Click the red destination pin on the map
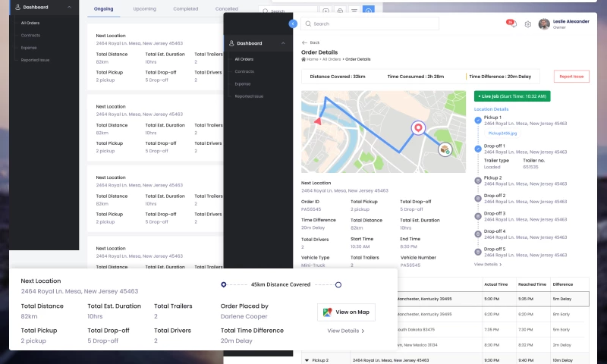Image resolution: width=607 pixels, height=364 pixels. pos(417,129)
